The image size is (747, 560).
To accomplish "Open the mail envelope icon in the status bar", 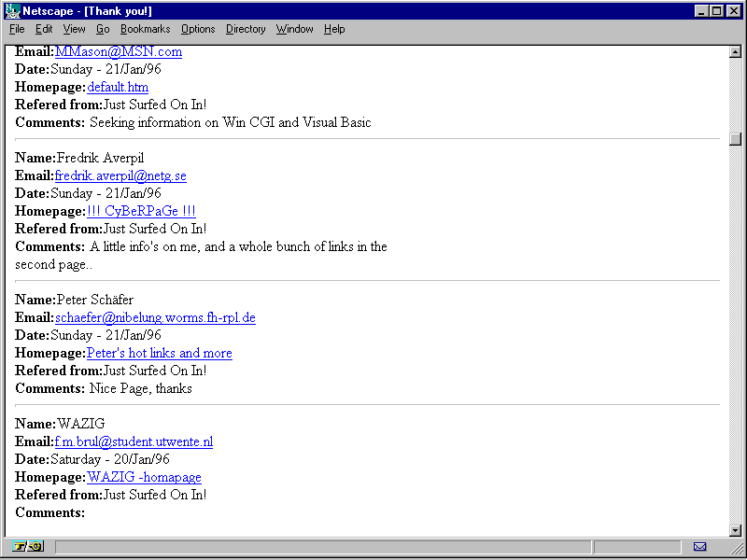I will pos(699,546).
